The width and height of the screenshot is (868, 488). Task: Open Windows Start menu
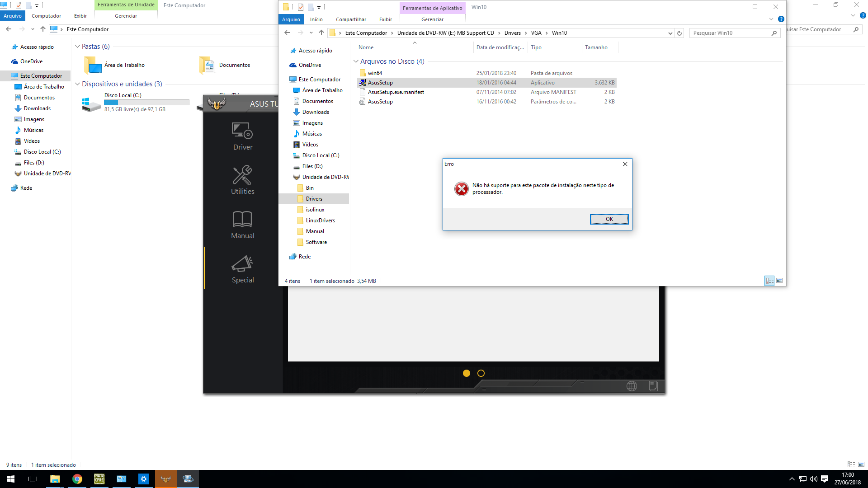click(x=11, y=479)
